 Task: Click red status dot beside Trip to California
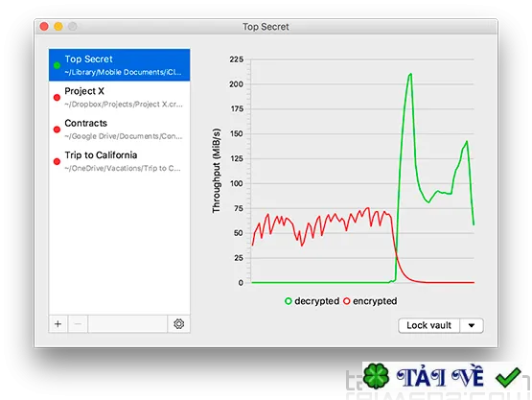point(57,161)
